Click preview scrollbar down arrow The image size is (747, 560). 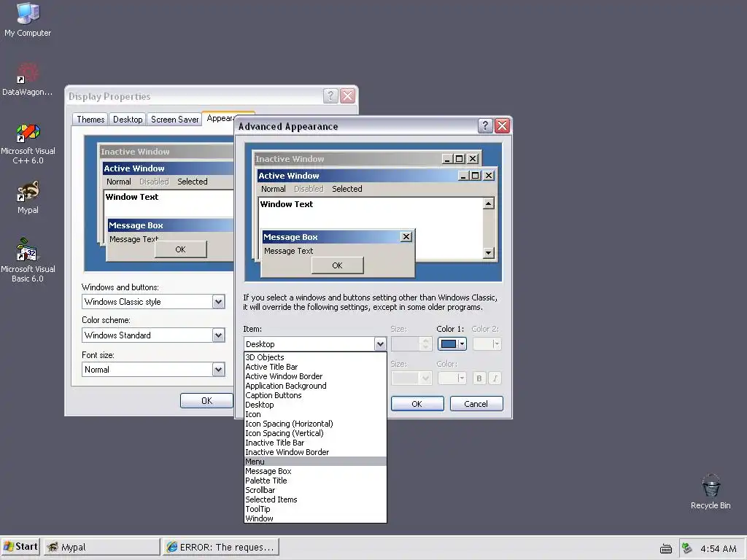coord(488,253)
